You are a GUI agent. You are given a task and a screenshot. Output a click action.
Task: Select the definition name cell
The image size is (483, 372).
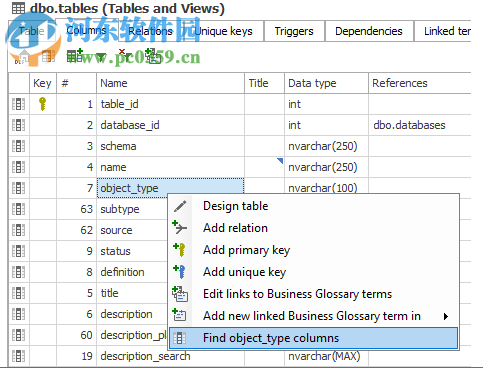click(132, 272)
